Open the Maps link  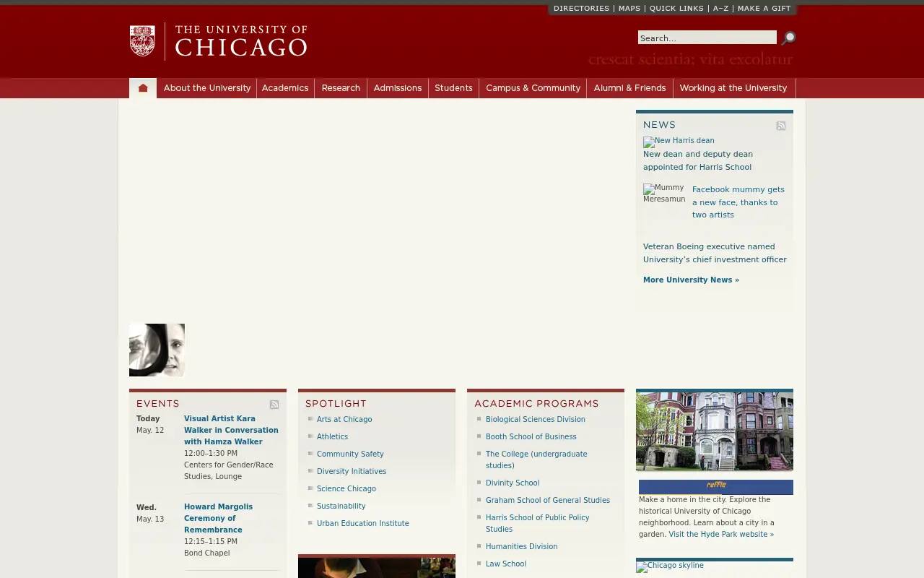[x=629, y=9]
